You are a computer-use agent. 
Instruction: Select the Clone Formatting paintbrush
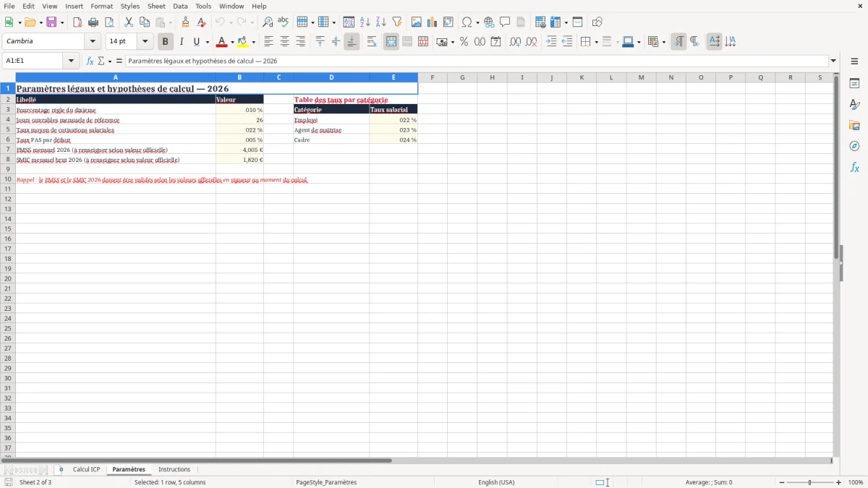coord(186,22)
